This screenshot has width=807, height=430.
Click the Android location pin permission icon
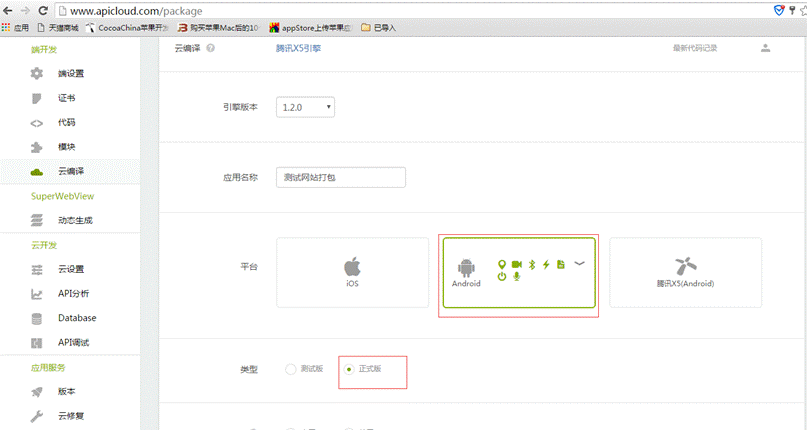[x=502, y=264]
